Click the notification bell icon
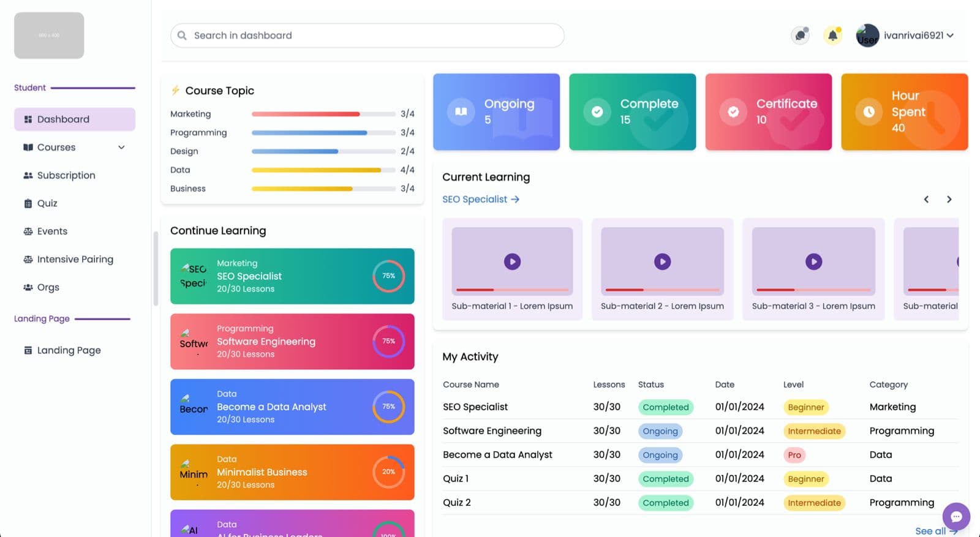 [832, 36]
